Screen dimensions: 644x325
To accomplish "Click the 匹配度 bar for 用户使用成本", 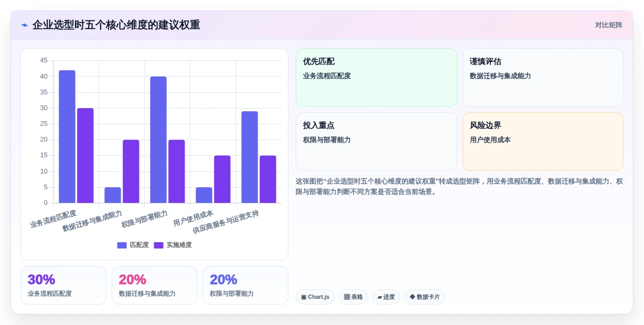I will [x=204, y=195].
